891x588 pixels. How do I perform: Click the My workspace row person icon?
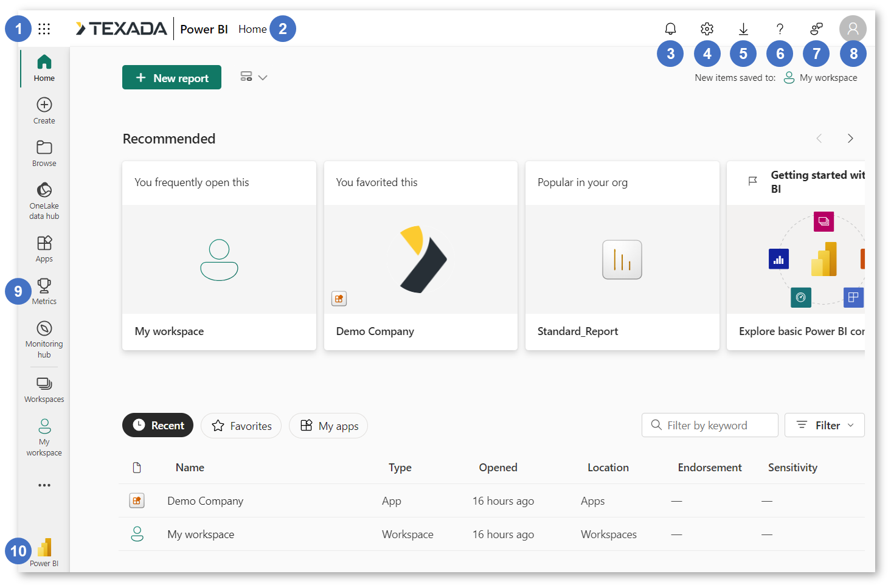[x=137, y=534]
